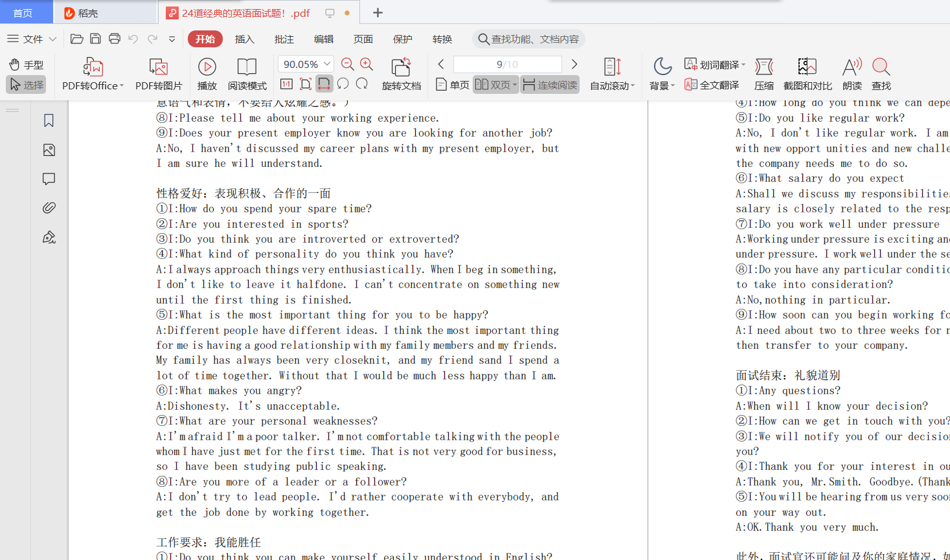
Task: Zoom out with the minus magnifier
Action: (x=348, y=64)
